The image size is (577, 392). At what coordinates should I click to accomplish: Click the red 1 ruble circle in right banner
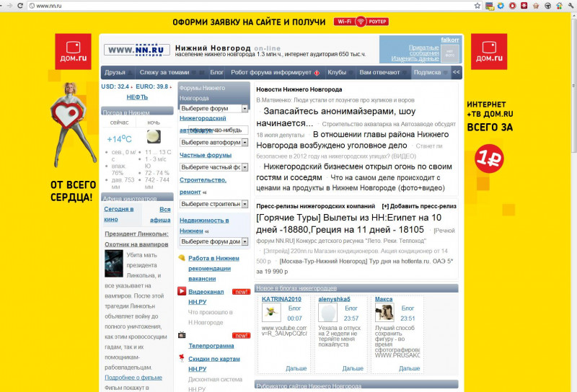[489, 159]
